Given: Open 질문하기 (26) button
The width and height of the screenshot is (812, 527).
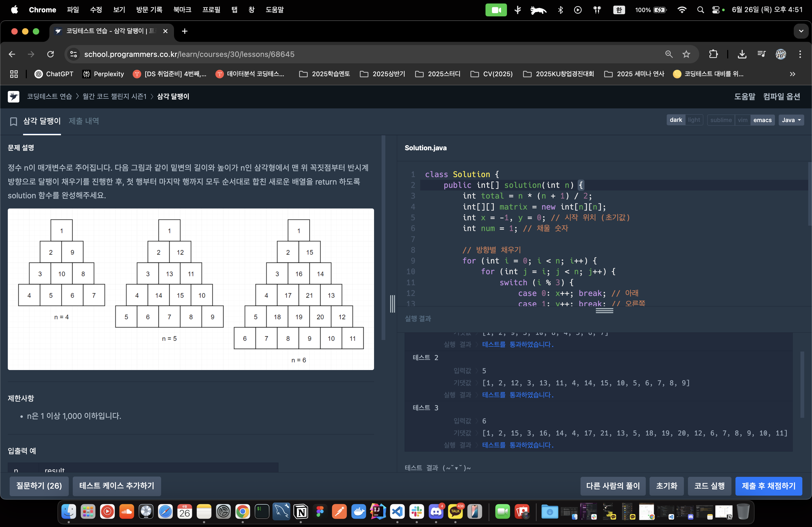Looking at the screenshot, I should 39,486.
